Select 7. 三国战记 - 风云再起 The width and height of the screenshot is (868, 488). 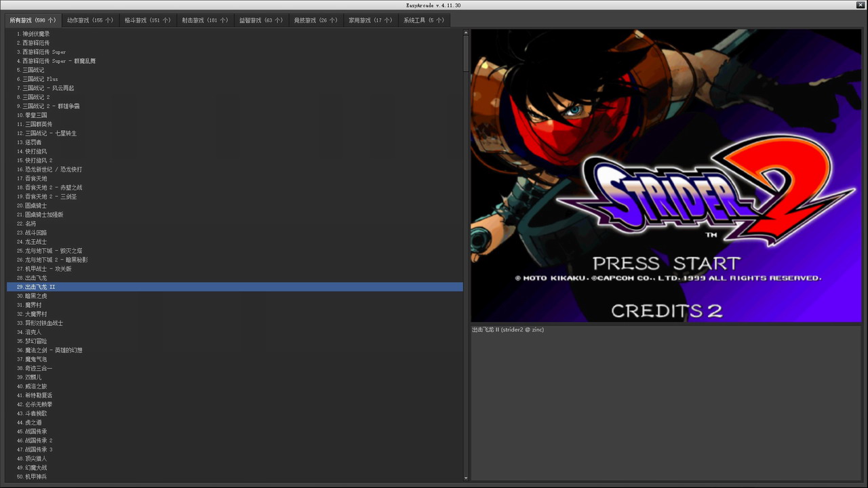click(235, 88)
